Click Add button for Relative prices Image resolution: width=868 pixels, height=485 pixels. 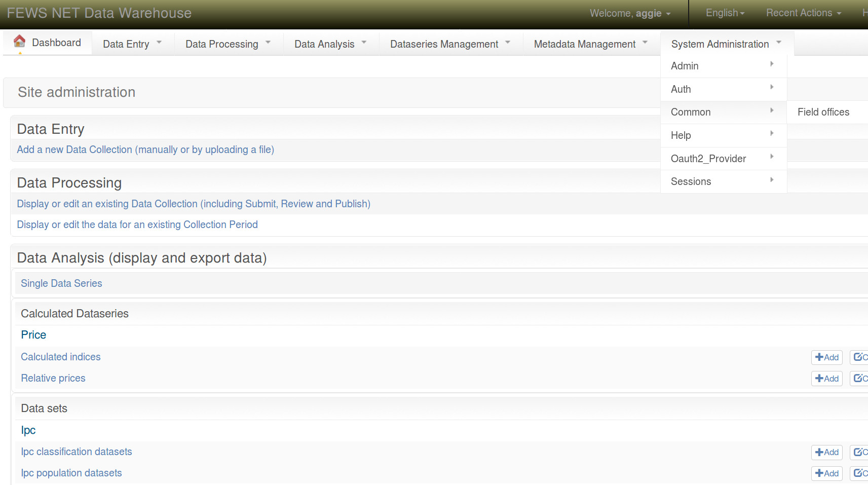pyautogui.click(x=826, y=379)
